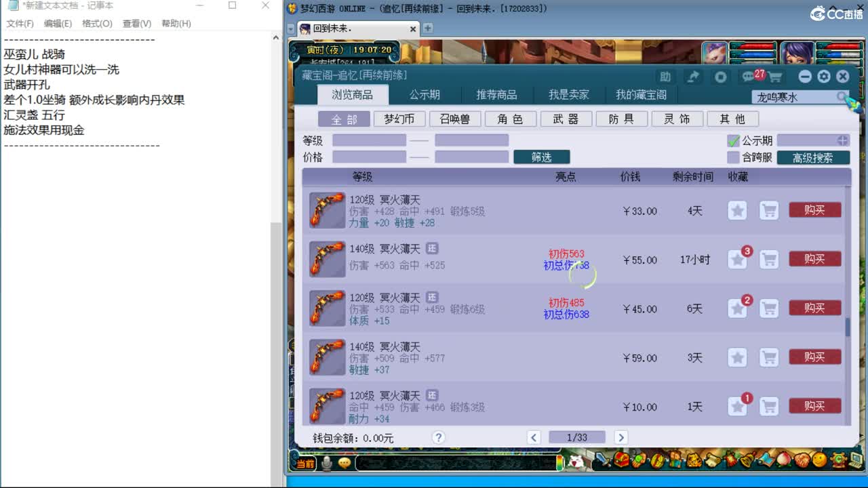Expand the 公示期 field plus selector
Viewport: 868px width, 488px height.
842,140
